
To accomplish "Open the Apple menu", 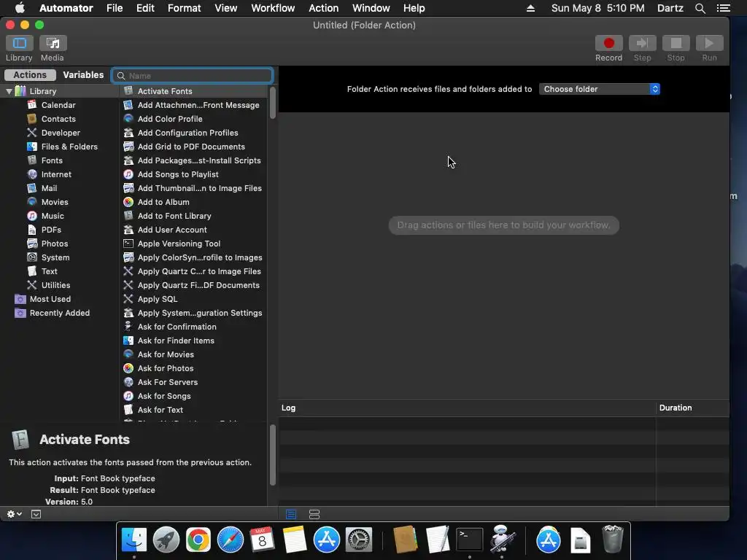I will pos(20,8).
